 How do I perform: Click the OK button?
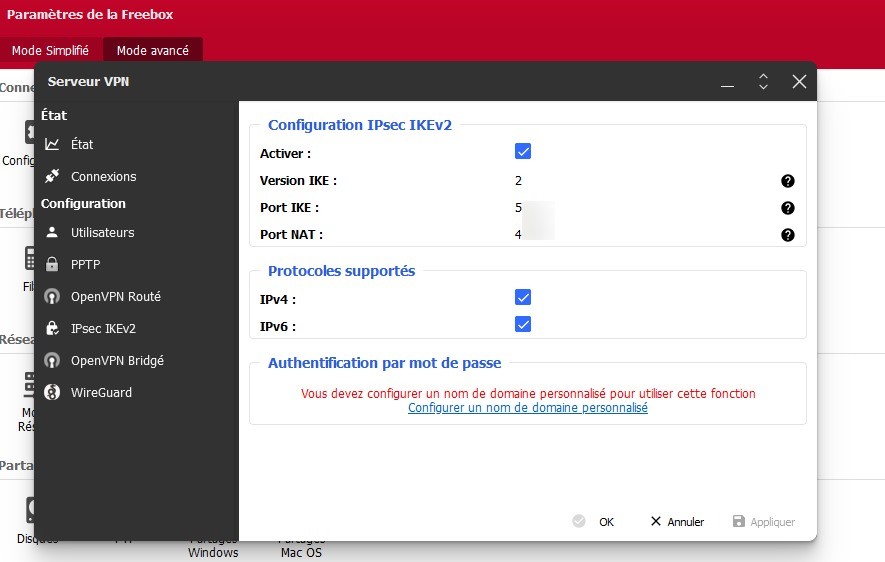(593, 521)
